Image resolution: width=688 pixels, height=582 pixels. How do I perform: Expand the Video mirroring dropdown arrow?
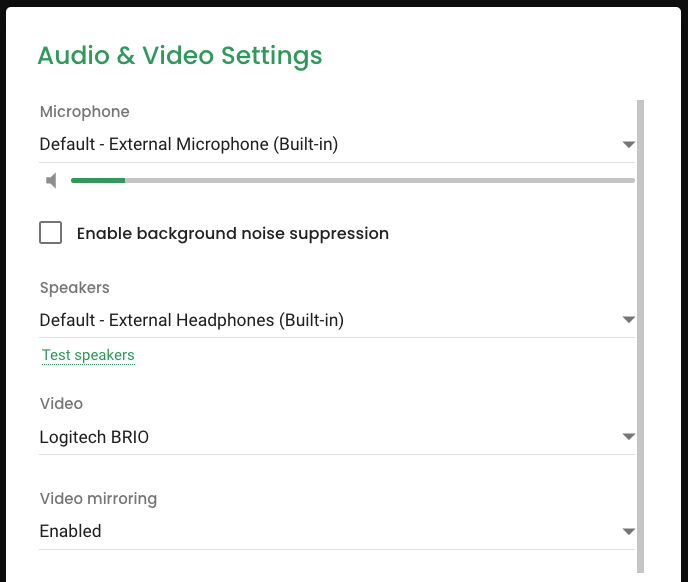coord(628,532)
